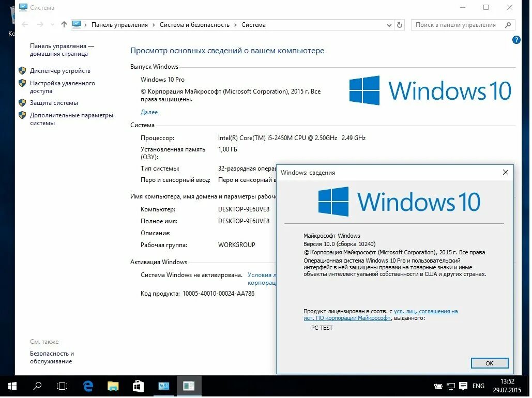Click the blue help question mark icon
The width and height of the screenshot is (532, 398).
point(516,40)
